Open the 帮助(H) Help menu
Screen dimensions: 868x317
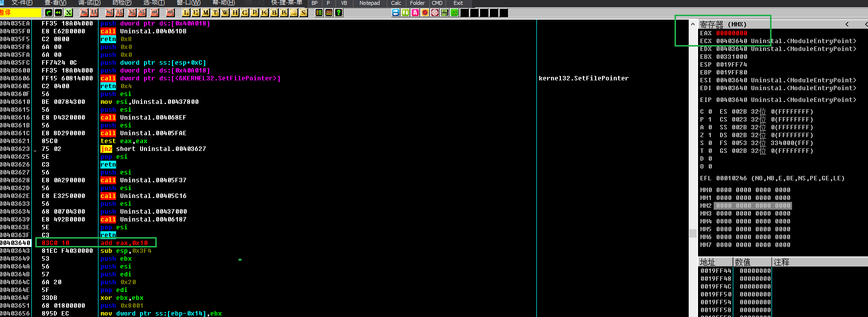[223, 3]
